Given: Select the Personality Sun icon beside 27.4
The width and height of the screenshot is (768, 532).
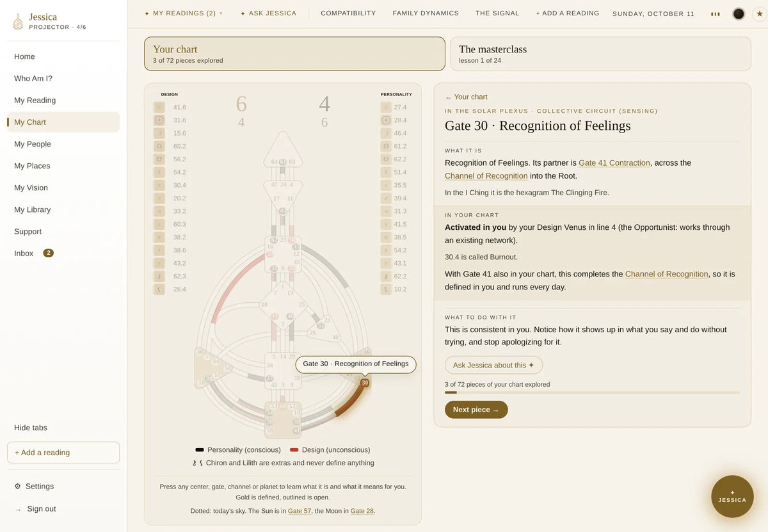Looking at the screenshot, I should [386, 108].
